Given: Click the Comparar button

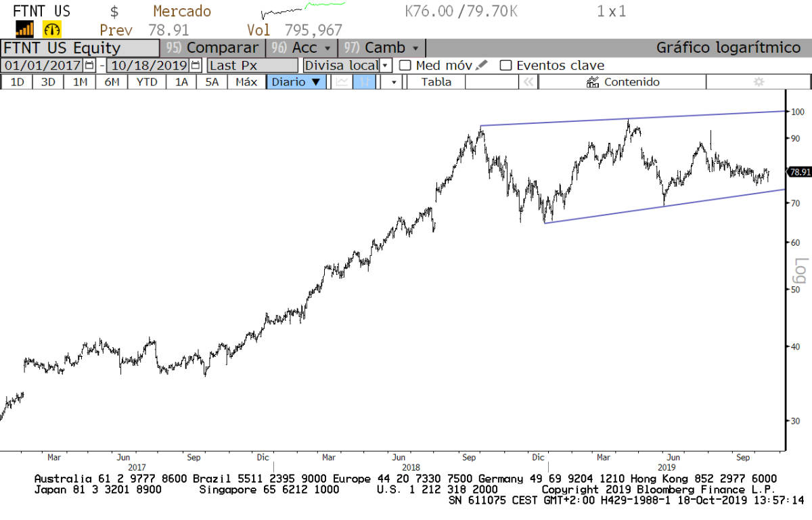Looking at the screenshot, I should pyautogui.click(x=212, y=48).
